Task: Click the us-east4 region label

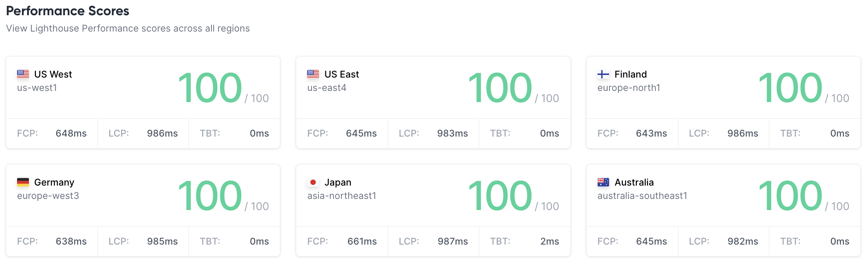Action: pos(327,88)
